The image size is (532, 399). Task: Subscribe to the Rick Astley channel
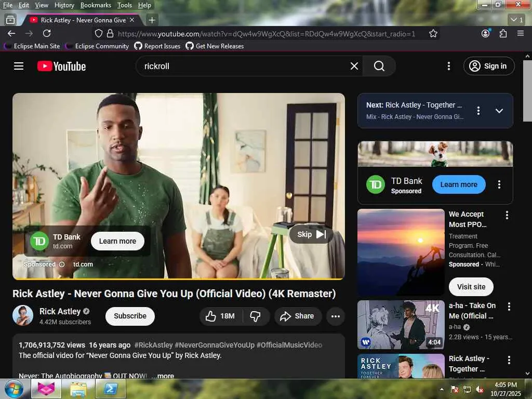pyautogui.click(x=130, y=316)
